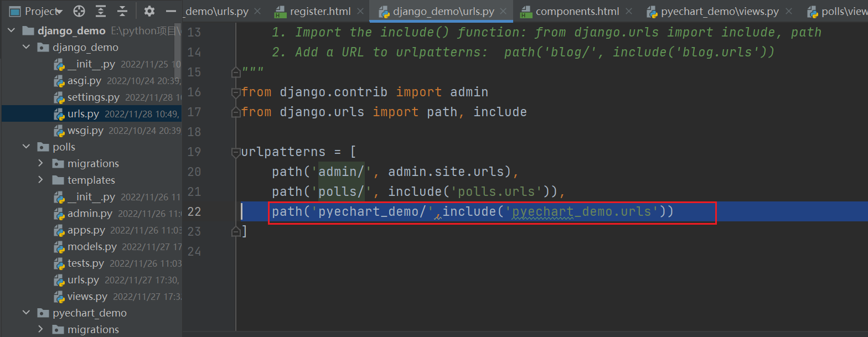
Task: Close the pyechart_demo\views.py tab
Action: 788,11
